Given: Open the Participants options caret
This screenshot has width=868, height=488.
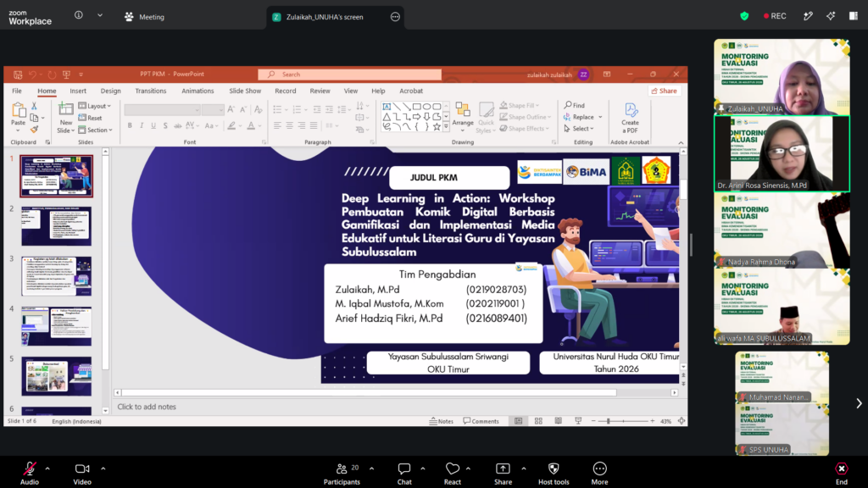Looking at the screenshot, I should 371,469.
